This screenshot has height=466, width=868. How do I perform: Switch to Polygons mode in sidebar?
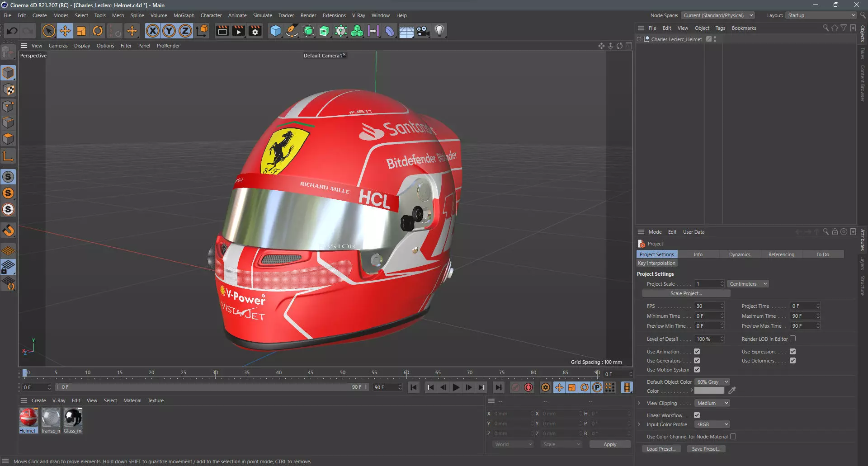[9, 139]
